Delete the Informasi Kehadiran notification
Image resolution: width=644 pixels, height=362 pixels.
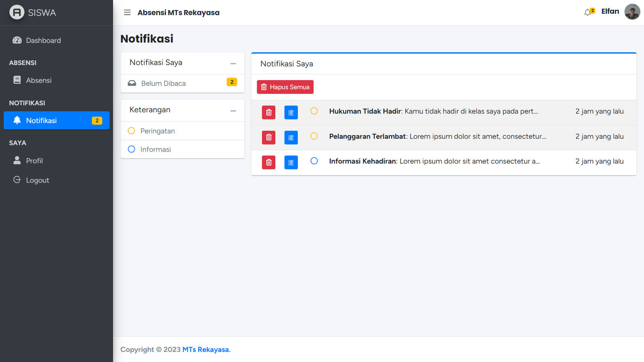pos(268,162)
